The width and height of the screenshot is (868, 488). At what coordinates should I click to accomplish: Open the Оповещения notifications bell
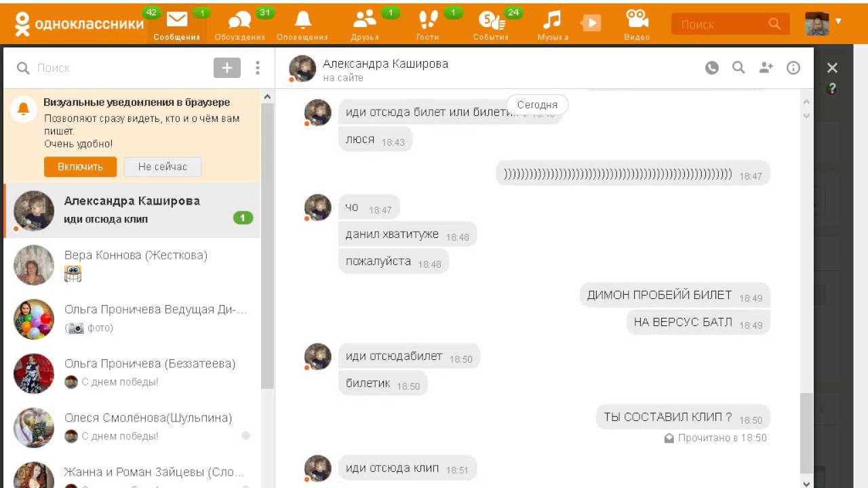pos(302,25)
